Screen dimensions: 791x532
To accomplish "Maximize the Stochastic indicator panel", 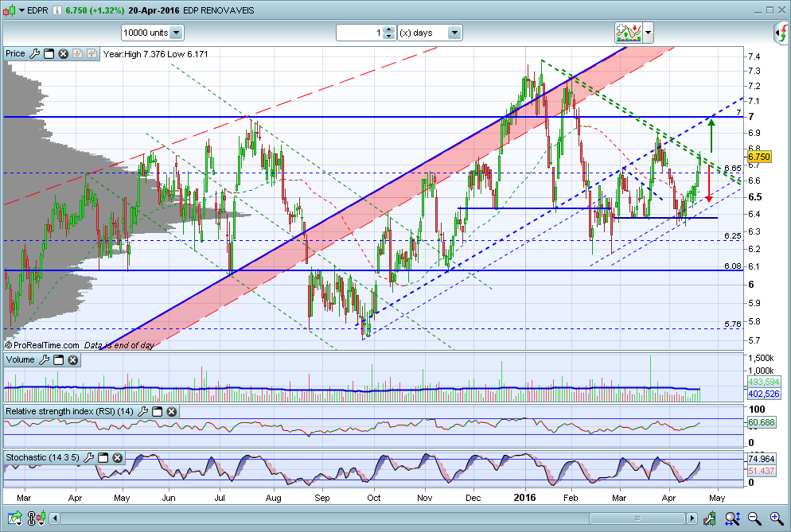I will (103, 458).
